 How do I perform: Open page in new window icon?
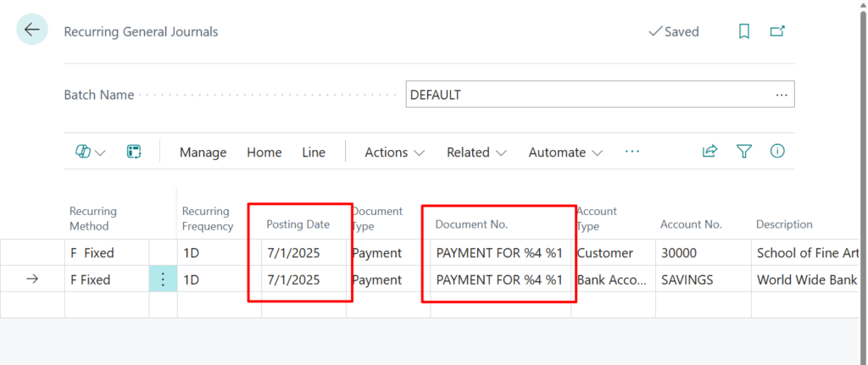(x=776, y=31)
